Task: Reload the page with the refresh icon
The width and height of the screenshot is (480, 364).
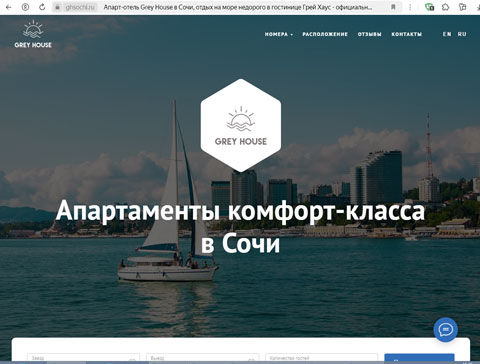Action: click(42, 7)
